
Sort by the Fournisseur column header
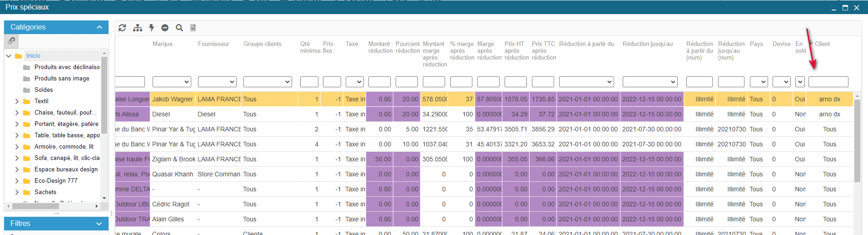coord(213,44)
